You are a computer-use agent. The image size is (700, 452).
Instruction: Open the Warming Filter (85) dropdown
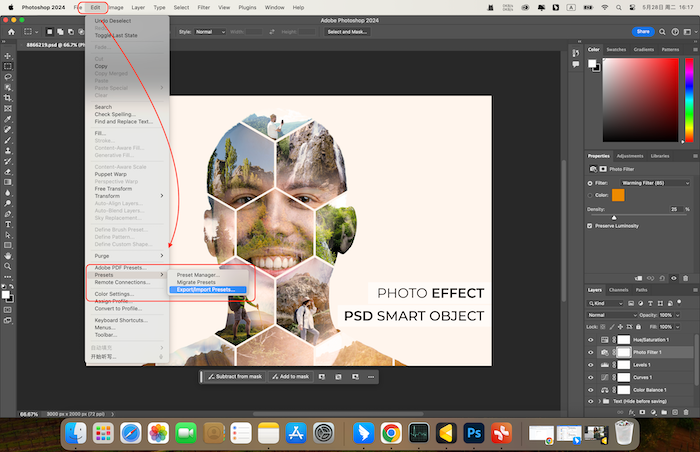point(655,183)
